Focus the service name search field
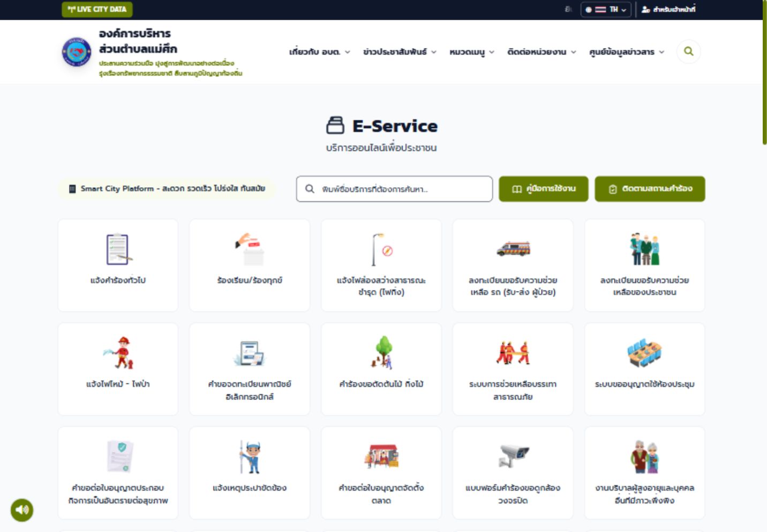The image size is (767, 532). click(394, 189)
